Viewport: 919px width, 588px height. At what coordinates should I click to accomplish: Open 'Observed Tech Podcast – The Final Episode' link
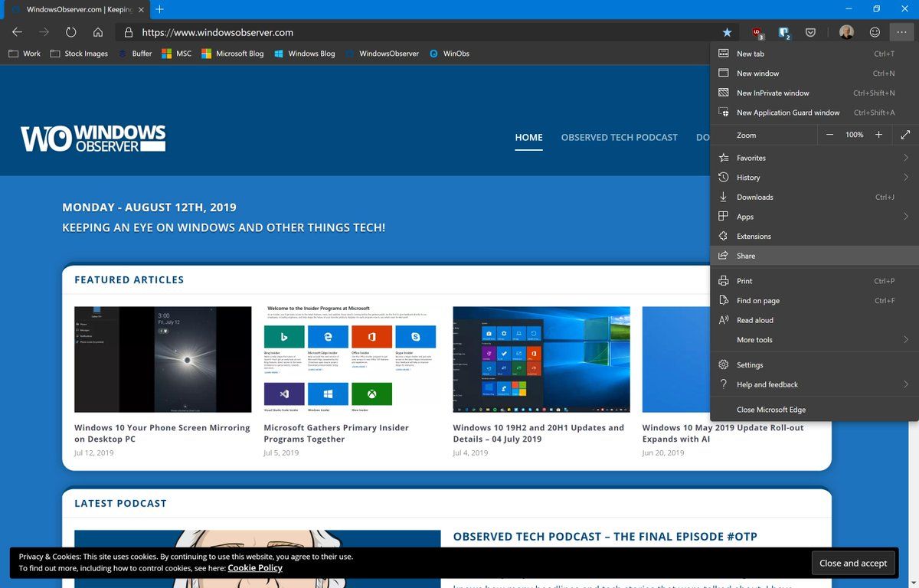pos(605,537)
